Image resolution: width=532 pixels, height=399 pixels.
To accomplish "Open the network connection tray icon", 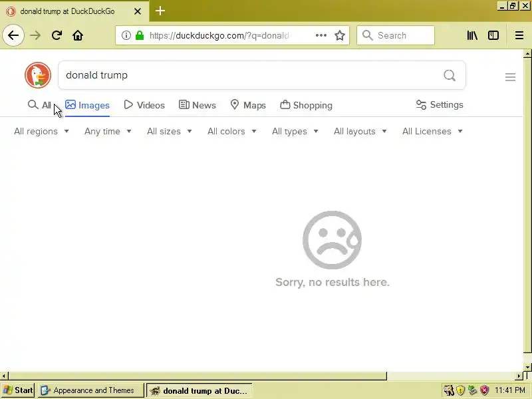I will (472, 390).
